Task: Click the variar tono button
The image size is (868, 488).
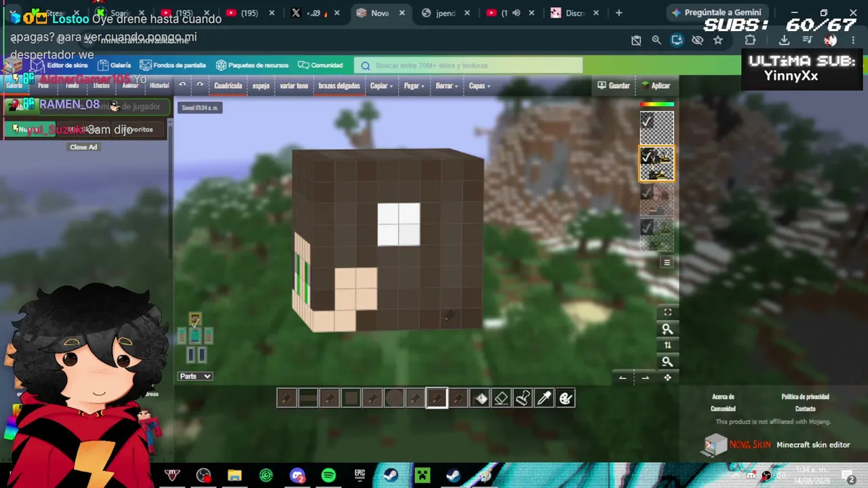Action: click(294, 85)
